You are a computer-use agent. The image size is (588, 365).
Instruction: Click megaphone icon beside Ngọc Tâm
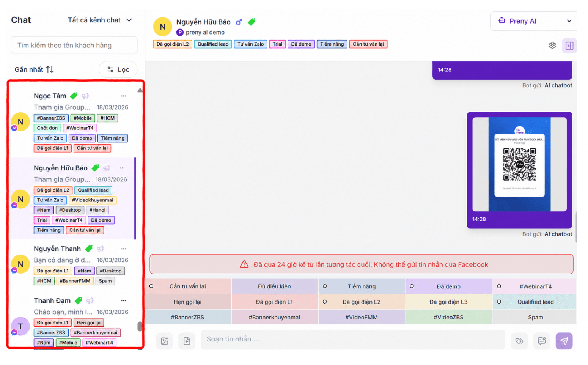click(x=85, y=96)
